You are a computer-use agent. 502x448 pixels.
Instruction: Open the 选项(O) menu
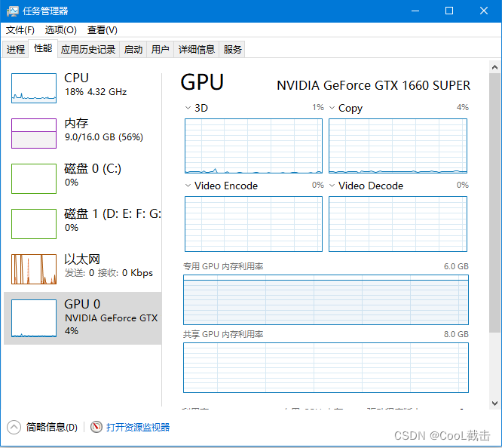coord(61,30)
